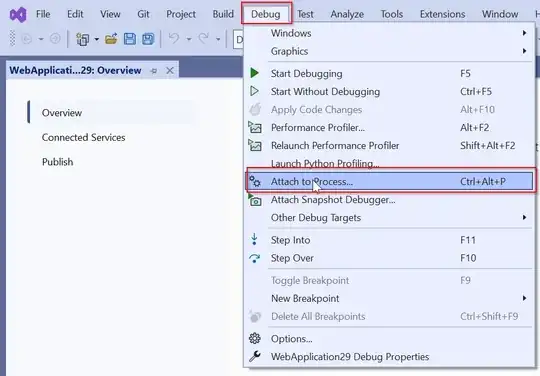The image size is (540, 376).
Task: Go to the Publish section
Action: 58,162
